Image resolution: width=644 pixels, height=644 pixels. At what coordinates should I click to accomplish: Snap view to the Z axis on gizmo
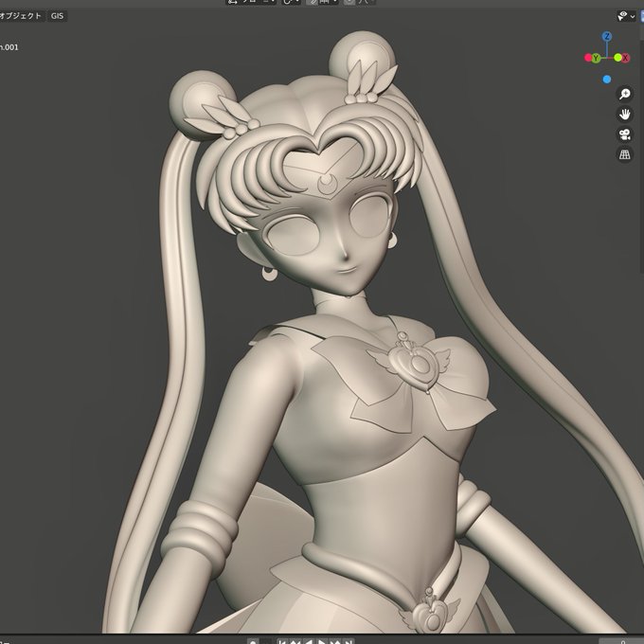607,37
